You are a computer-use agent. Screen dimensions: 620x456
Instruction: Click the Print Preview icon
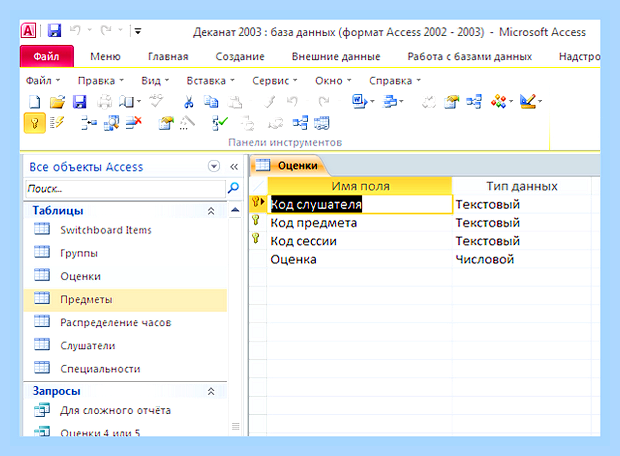[x=127, y=102]
